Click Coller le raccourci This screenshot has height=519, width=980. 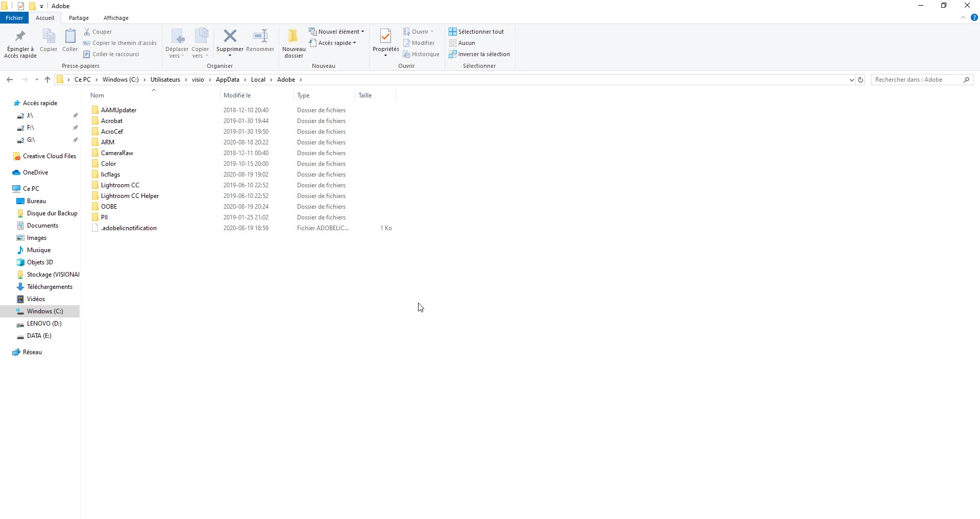click(111, 54)
